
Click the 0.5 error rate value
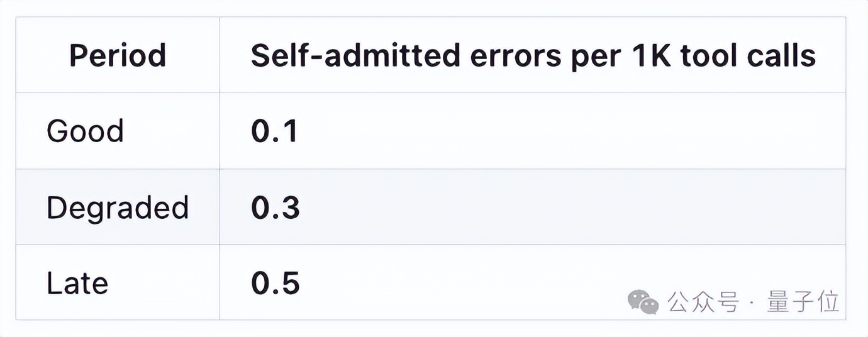pyautogui.click(x=275, y=284)
